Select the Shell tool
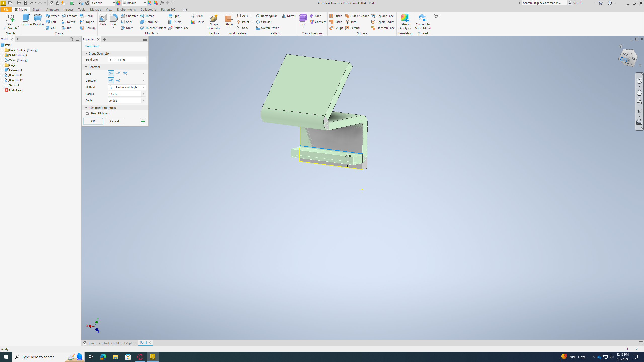The height and width of the screenshot is (362, 644). 127,22
